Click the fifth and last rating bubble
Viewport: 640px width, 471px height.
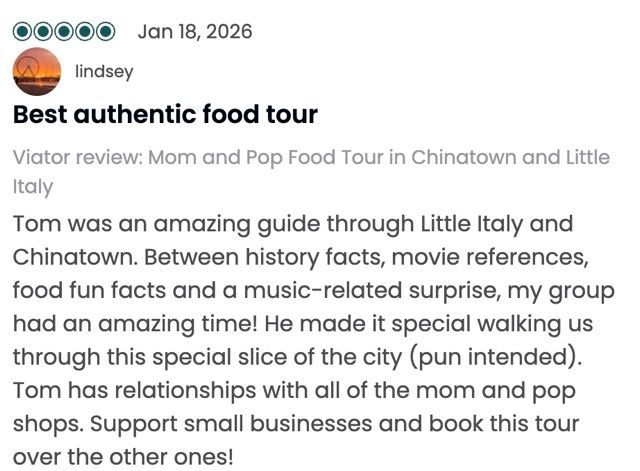(105, 32)
